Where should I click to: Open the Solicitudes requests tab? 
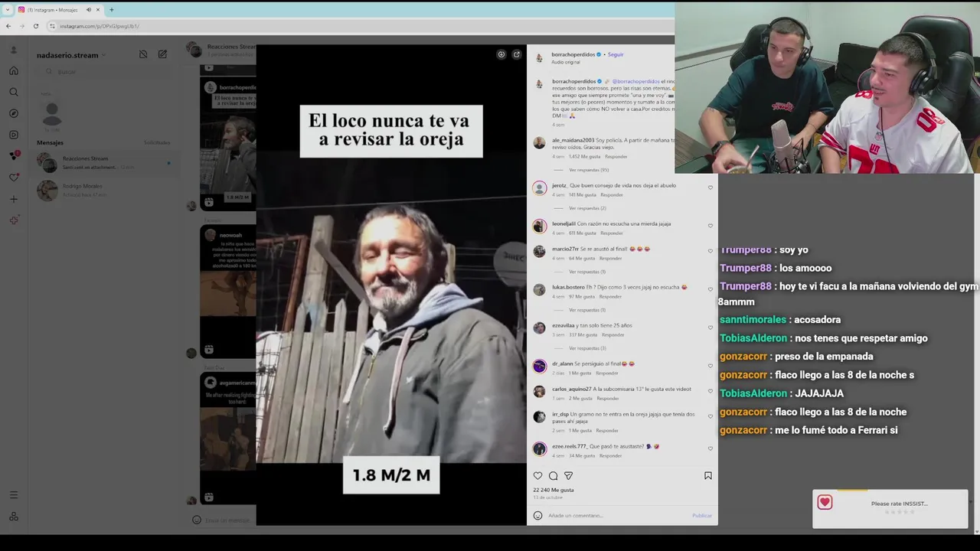[x=157, y=142]
